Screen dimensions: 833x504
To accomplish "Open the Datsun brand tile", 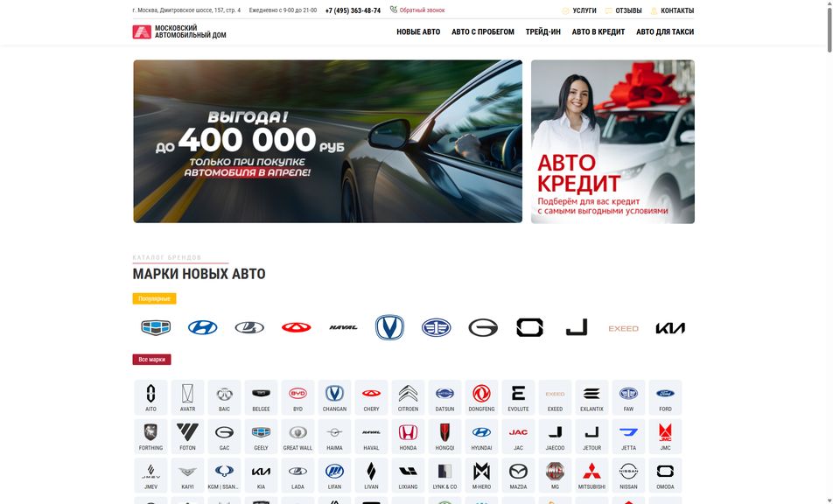I will coord(444,397).
